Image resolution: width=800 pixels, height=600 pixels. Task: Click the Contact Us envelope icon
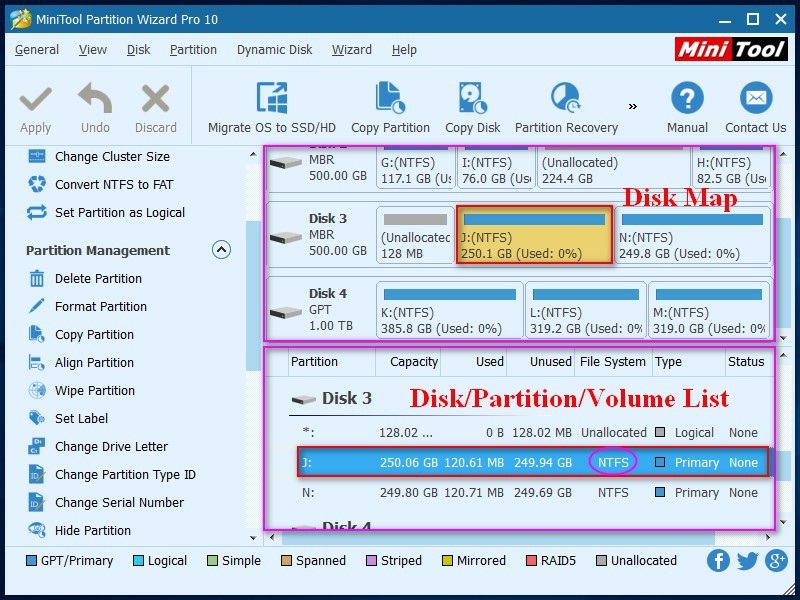(x=756, y=97)
